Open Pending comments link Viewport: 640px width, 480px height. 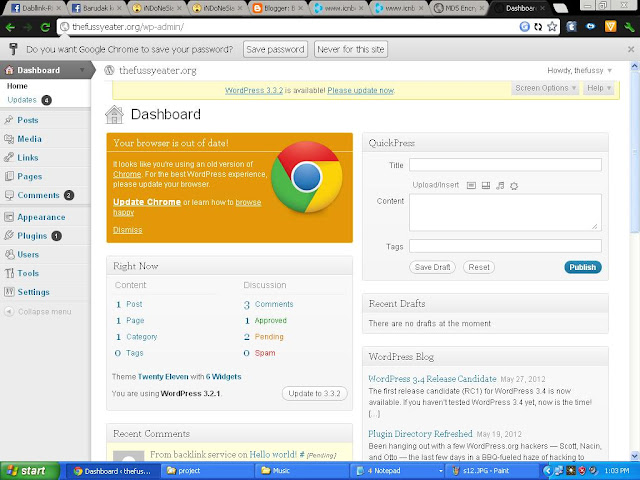(269, 337)
